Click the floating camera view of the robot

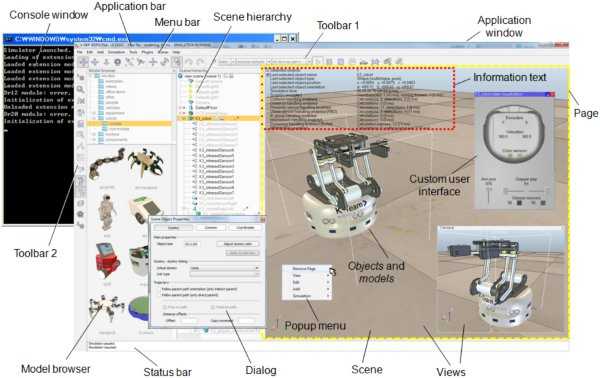point(501,279)
